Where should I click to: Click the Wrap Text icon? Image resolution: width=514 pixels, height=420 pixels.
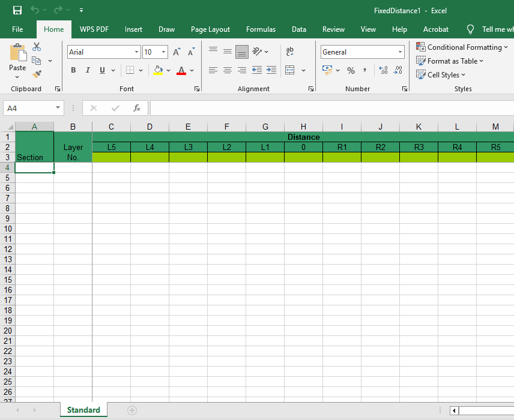pos(290,51)
